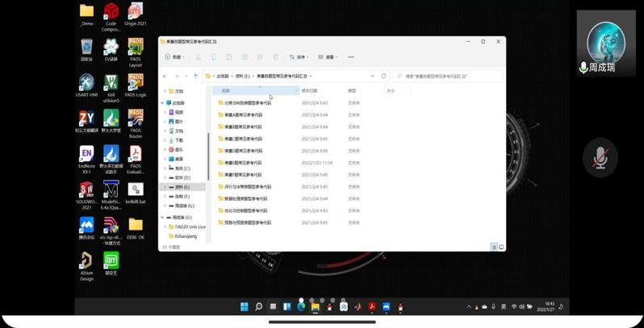Open the address bar history dropdown
This screenshot has height=328, width=644.
click(373, 76)
